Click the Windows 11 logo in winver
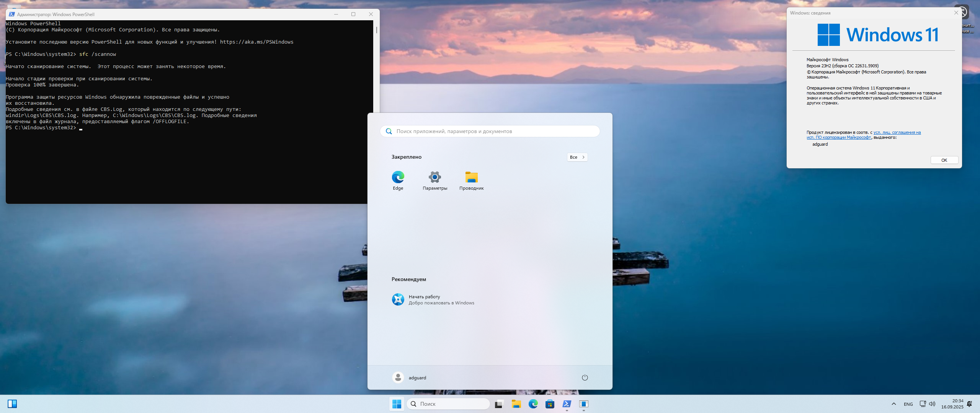The height and width of the screenshot is (413, 980). coord(878,35)
